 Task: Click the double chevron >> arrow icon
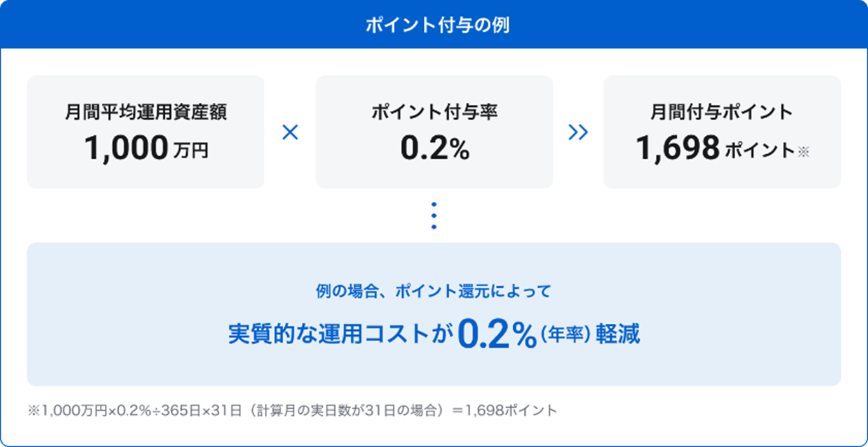(x=578, y=133)
